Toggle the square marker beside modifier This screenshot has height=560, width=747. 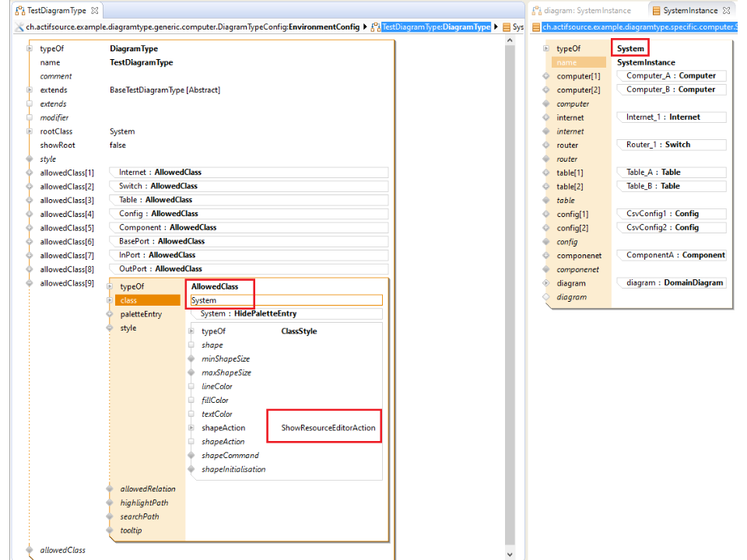click(30, 117)
